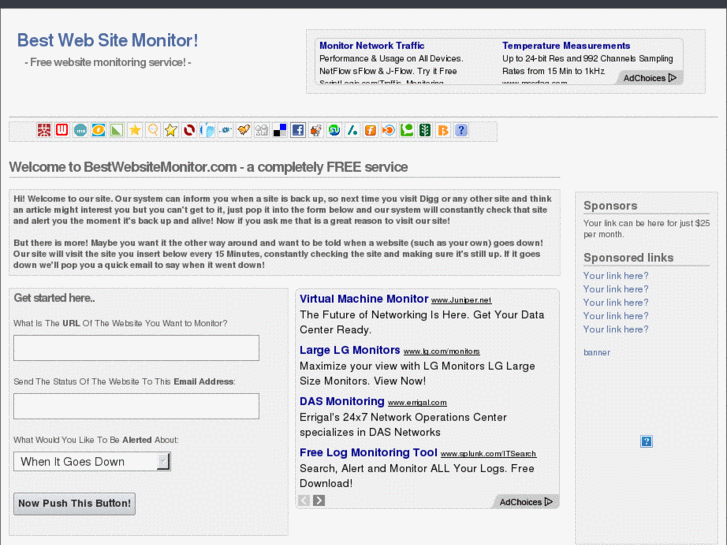Open the 'When It Goes Down' dropdown
Image resolution: width=727 pixels, height=545 pixels.
click(x=92, y=462)
